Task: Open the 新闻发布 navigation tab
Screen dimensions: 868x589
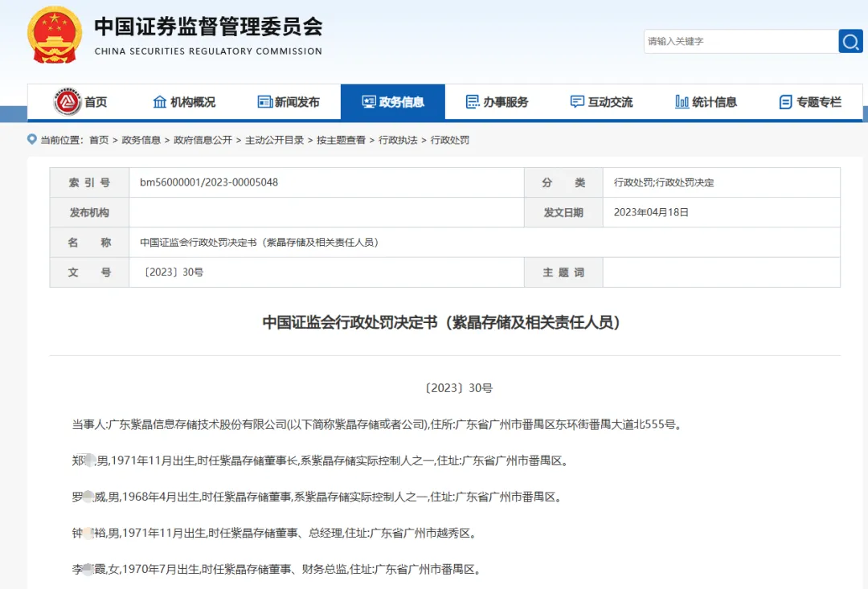Action: (x=289, y=102)
